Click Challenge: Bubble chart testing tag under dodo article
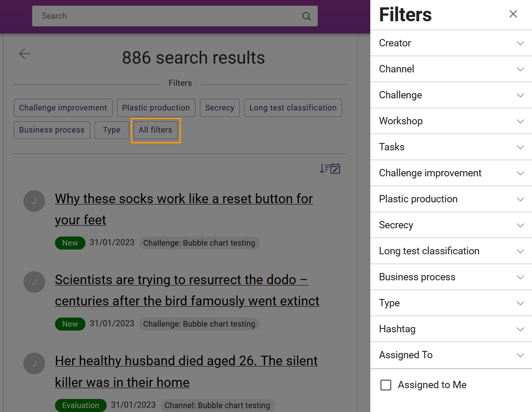 pos(199,324)
